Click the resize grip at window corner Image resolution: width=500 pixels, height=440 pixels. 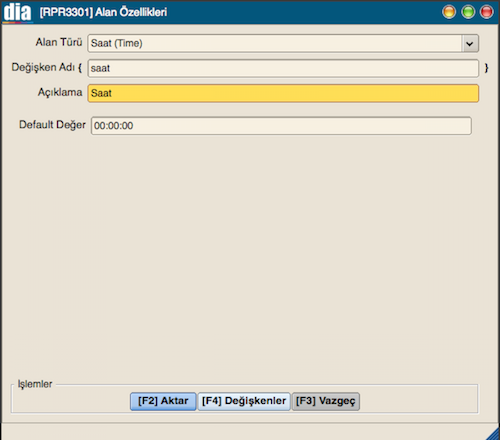[493, 433]
